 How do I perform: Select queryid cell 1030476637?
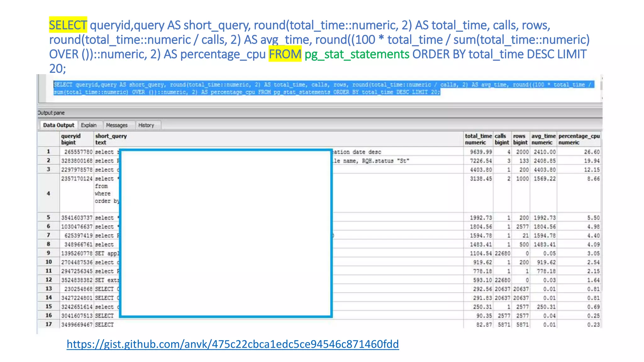click(x=77, y=227)
